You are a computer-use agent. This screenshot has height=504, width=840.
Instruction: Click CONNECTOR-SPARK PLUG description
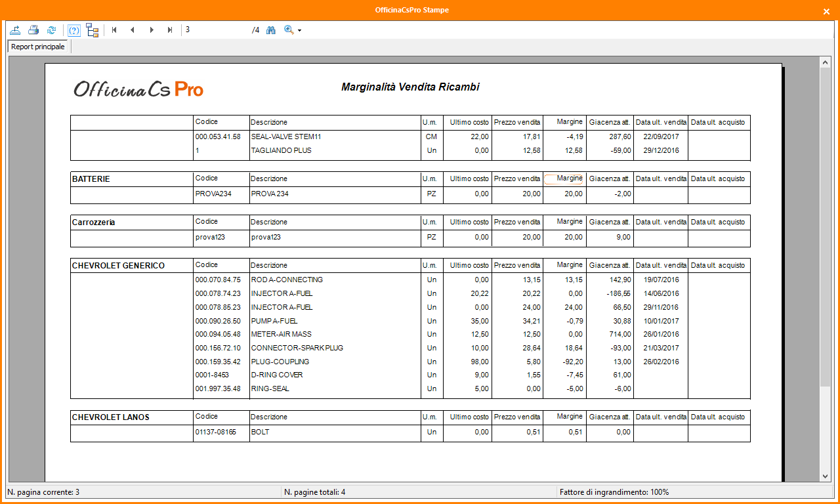297,348
